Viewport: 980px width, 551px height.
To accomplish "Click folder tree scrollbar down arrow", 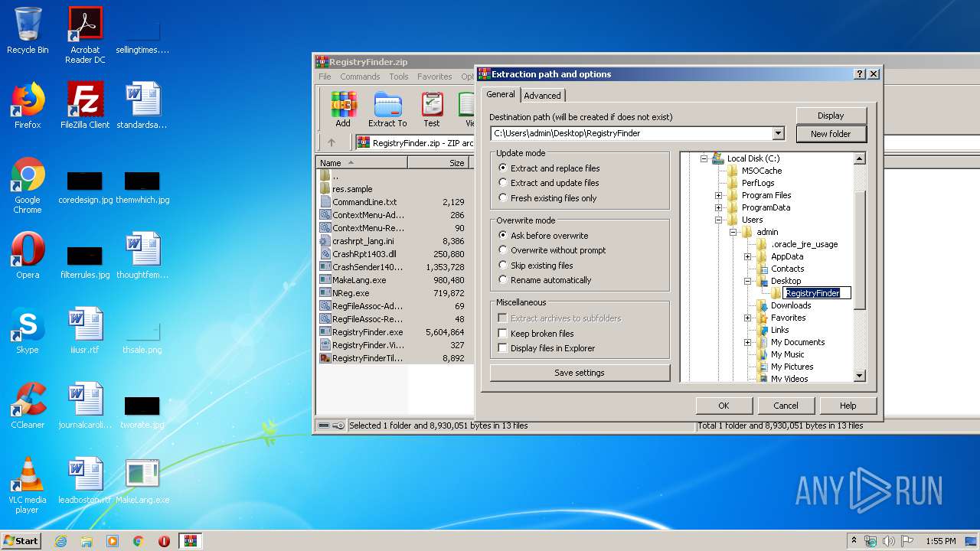I will coord(860,376).
